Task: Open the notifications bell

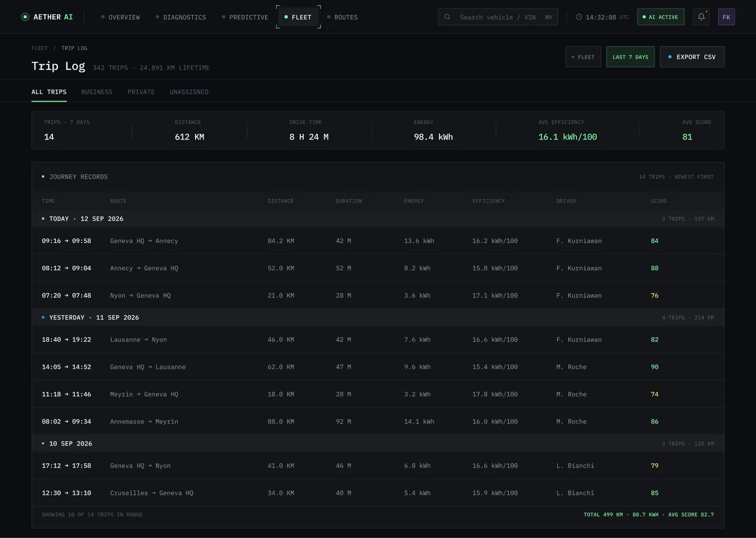Action: (x=701, y=17)
